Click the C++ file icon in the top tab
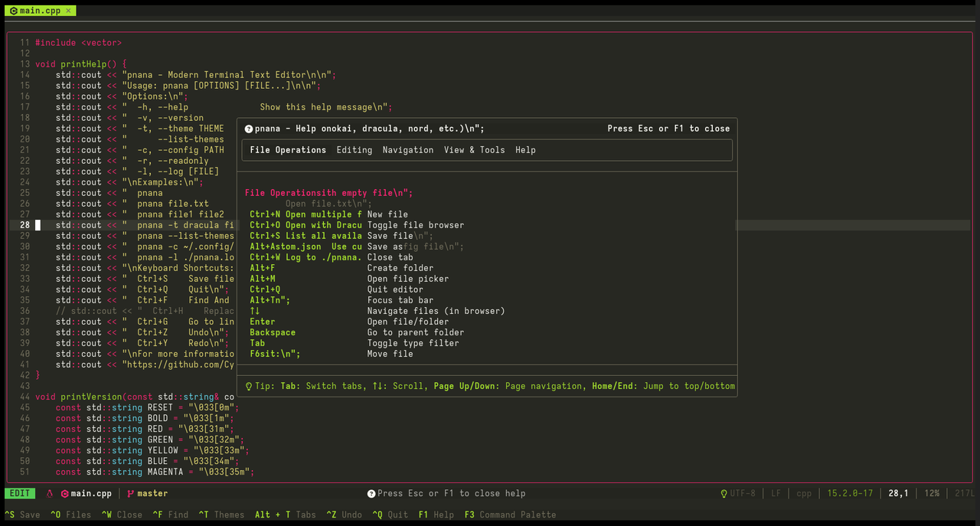Viewport: 980px width, 526px height. tap(14, 11)
